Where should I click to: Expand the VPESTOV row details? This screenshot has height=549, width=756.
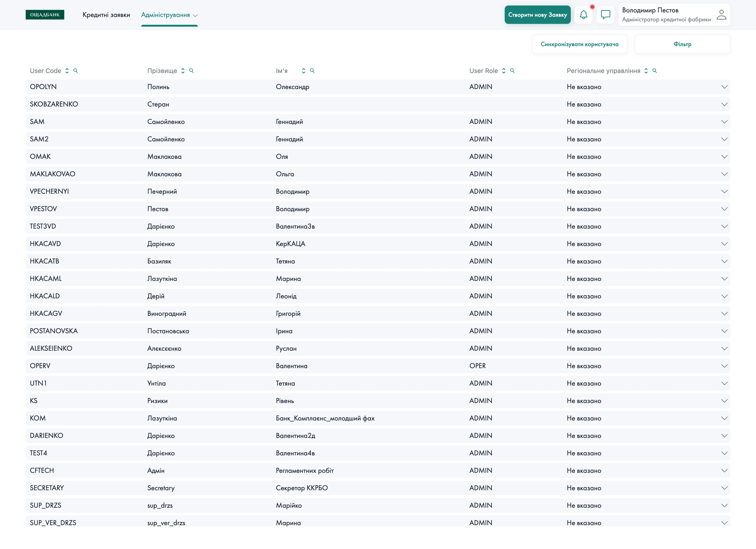click(x=724, y=209)
